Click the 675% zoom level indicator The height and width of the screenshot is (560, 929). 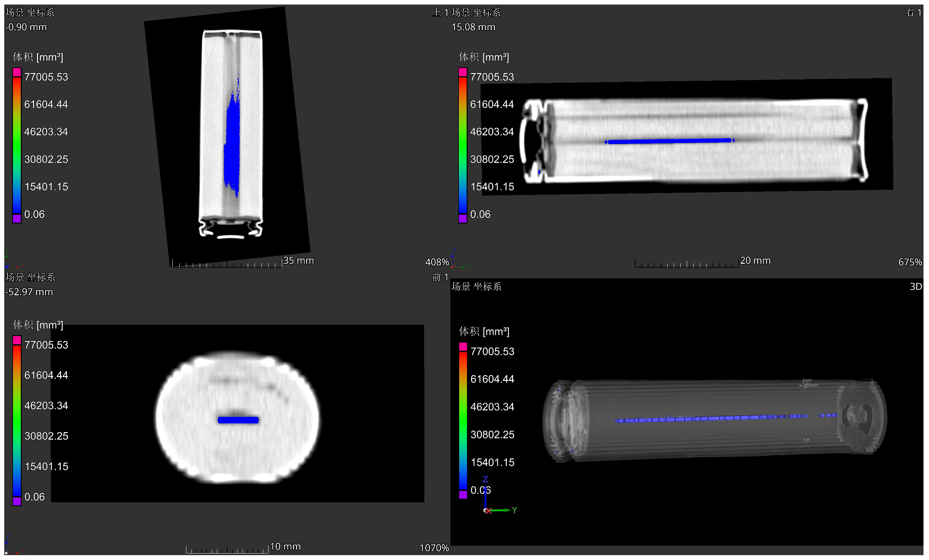tap(910, 262)
